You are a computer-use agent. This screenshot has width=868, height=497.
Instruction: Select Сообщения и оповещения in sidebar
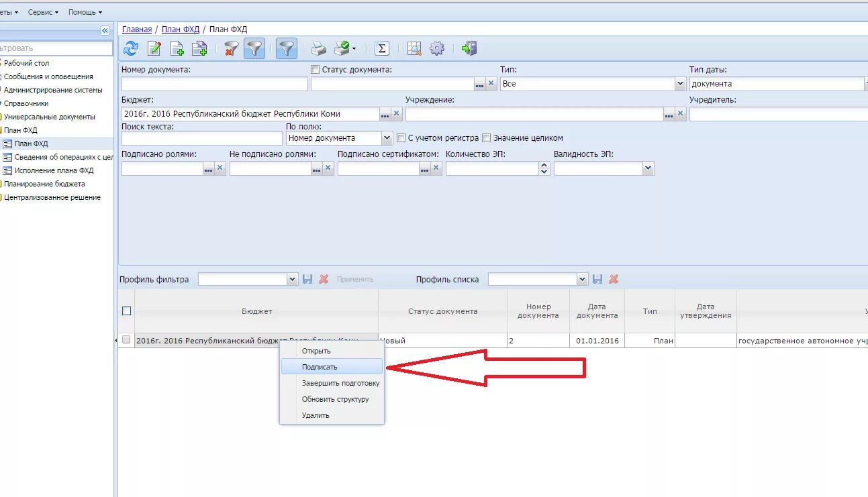[48, 76]
